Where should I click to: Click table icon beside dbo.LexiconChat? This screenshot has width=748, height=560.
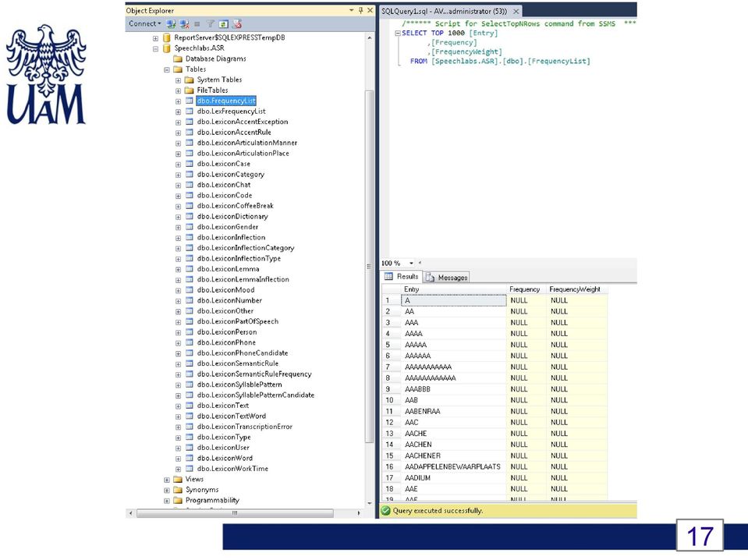(189, 185)
